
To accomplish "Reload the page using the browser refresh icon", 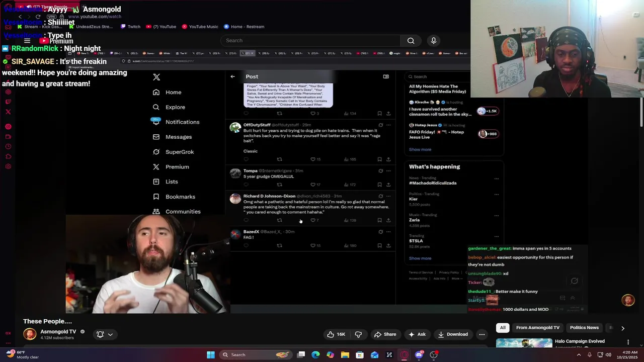I will 38,17.
